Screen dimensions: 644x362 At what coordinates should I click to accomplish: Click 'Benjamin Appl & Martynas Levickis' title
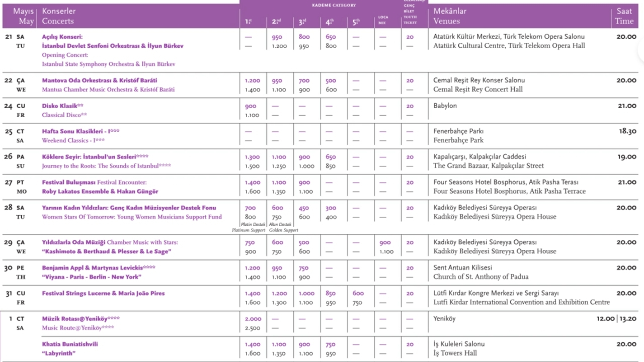99,268
